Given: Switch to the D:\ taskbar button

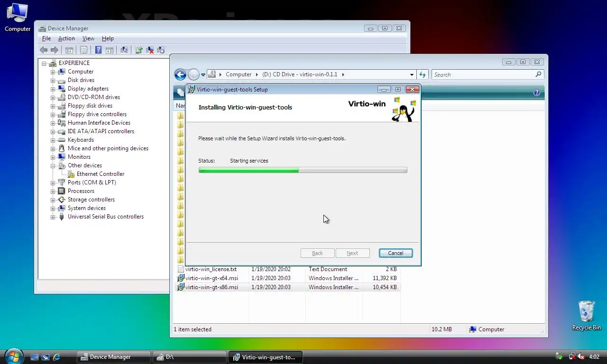Looking at the screenshot, I should pyautogui.click(x=190, y=357).
